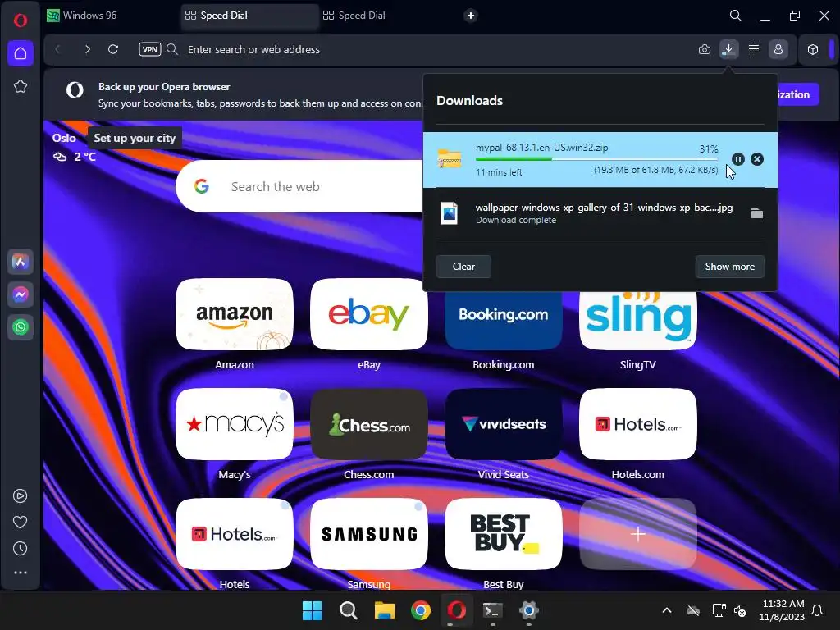The height and width of the screenshot is (630, 840).
Task: Open the Hotels.com speed dial tile
Action: click(x=638, y=424)
